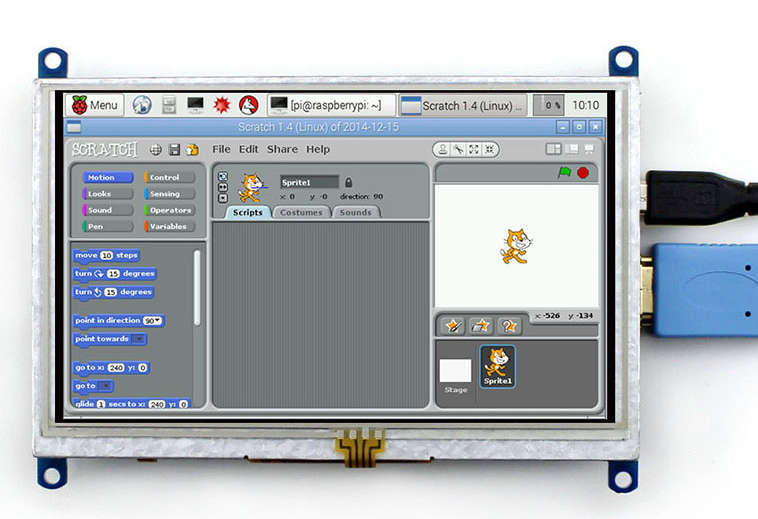This screenshot has width=758, height=519.
Task: Switch to the Sounds tab
Action: coord(356,213)
